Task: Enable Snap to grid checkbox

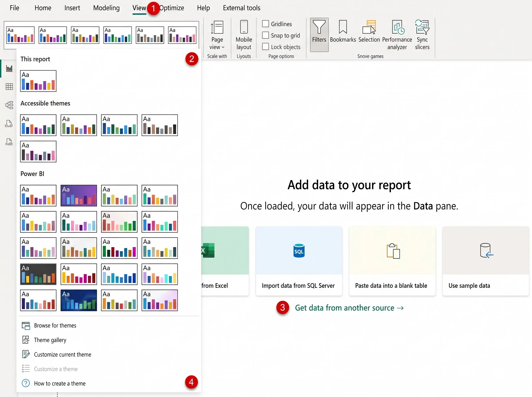Action: [265, 35]
